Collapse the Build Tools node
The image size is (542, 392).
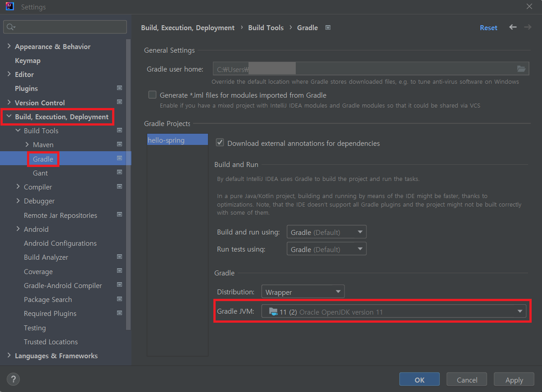(x=18, y=131)
